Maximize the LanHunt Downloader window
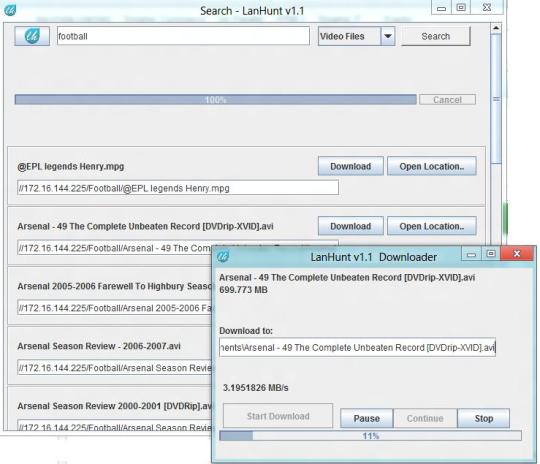The height and width of the screenshot is (464, 540). click(x=491, y=254)
